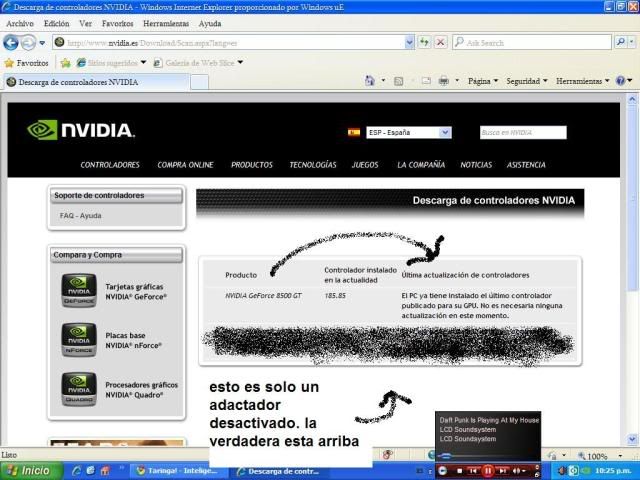Open a new blank tab
Screen dimensions: 640x480
click(x=200, y=82)
